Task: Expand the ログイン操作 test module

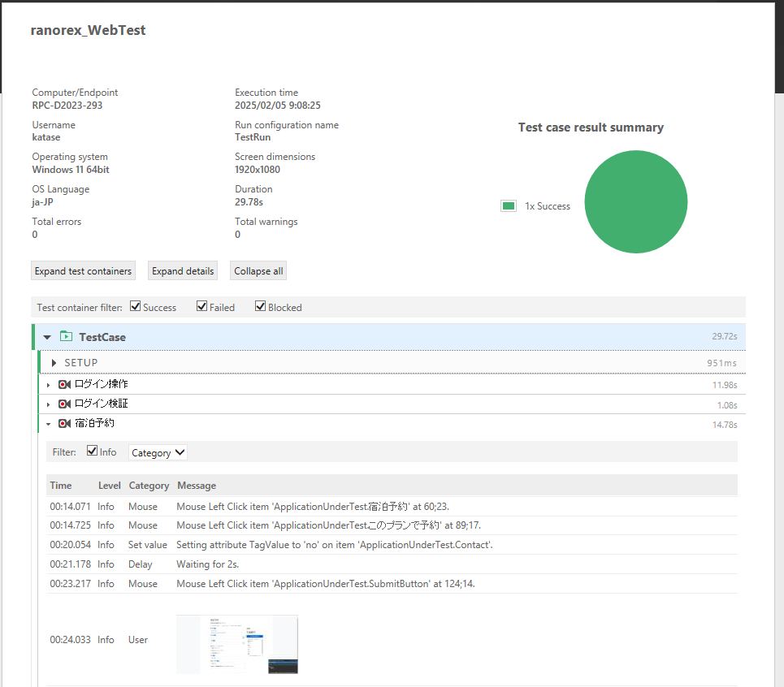Action: (48, 383)
